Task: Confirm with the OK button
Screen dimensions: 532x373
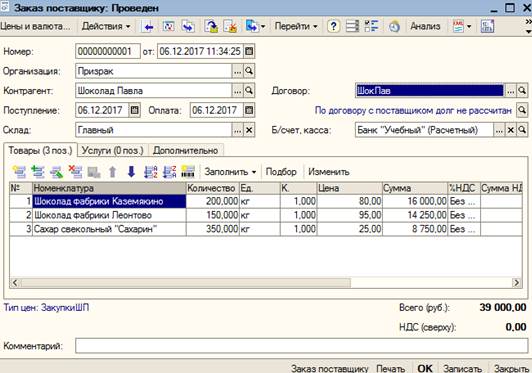Action: click(x=425, y=369)
